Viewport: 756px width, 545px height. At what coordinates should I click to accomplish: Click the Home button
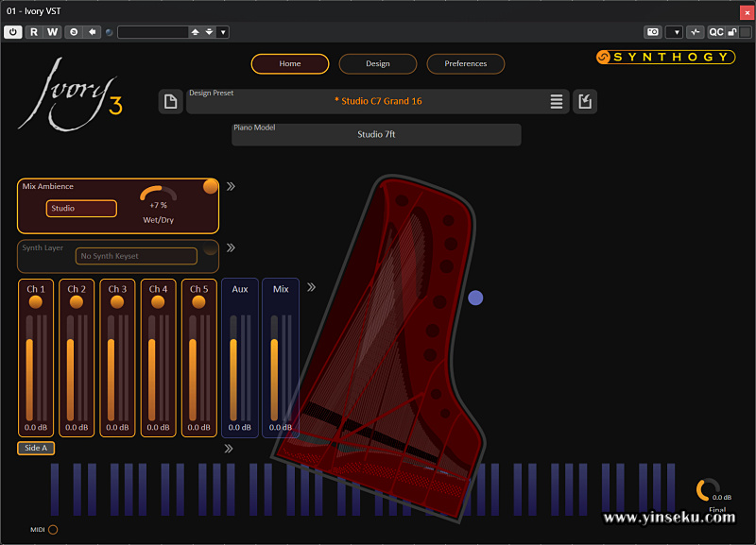coord(290,64)
